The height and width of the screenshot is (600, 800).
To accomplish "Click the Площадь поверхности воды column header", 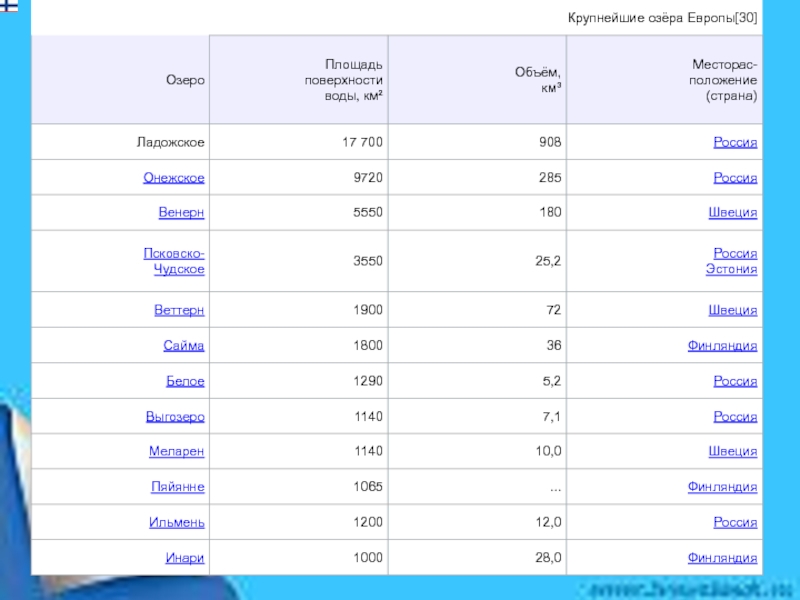I will pos(345,80).
